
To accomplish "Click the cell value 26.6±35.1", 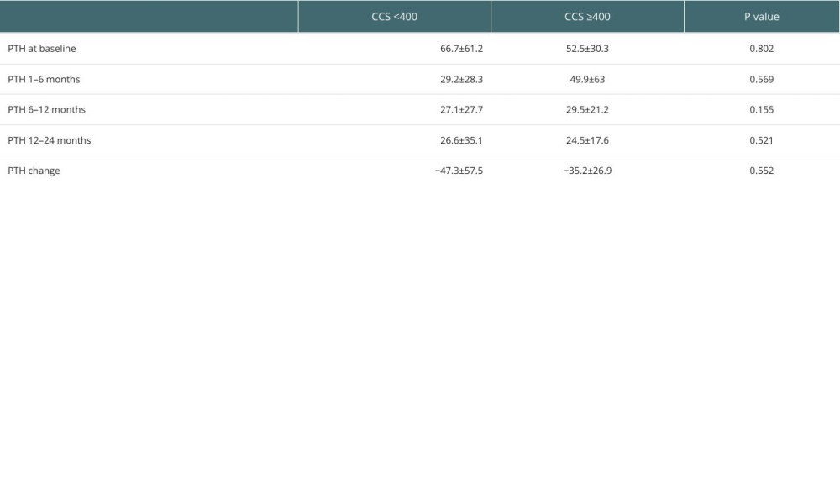I will point(461,140).
